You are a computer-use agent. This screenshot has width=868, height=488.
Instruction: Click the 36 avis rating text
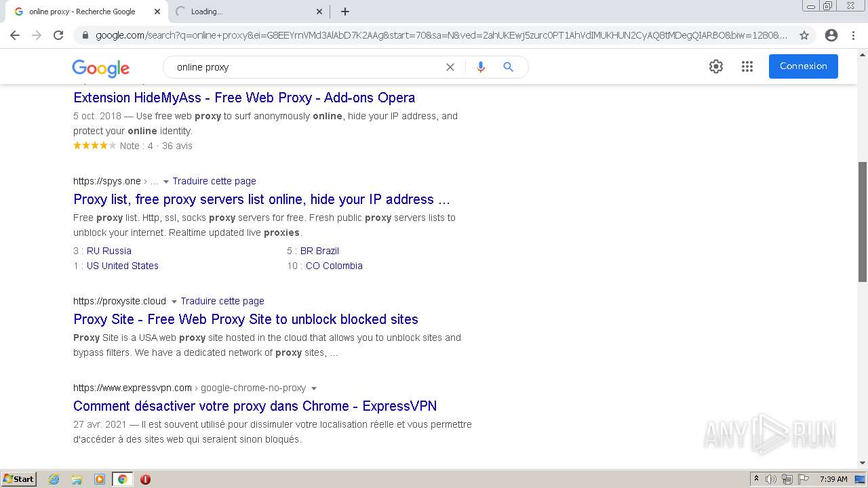(177, 146)
